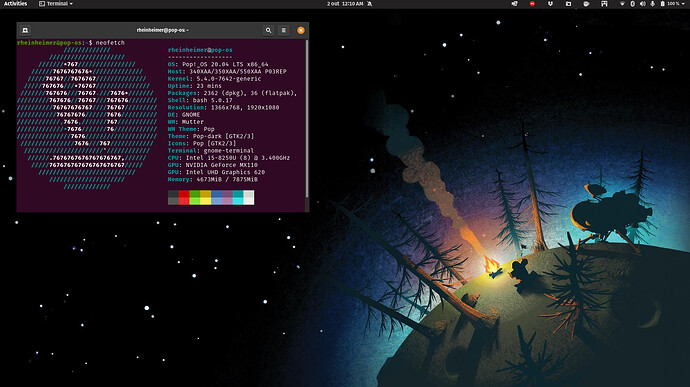Click the WM Theme line 'Pop'
Screen dimensions: 690x387
tap(191, 129)
